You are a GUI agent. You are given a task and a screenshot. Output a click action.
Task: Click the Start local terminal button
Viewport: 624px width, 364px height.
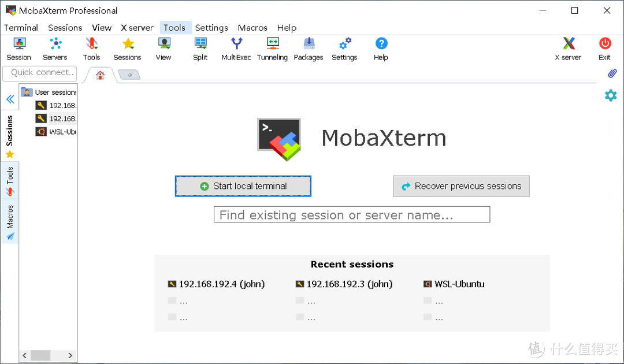[243, 186]
